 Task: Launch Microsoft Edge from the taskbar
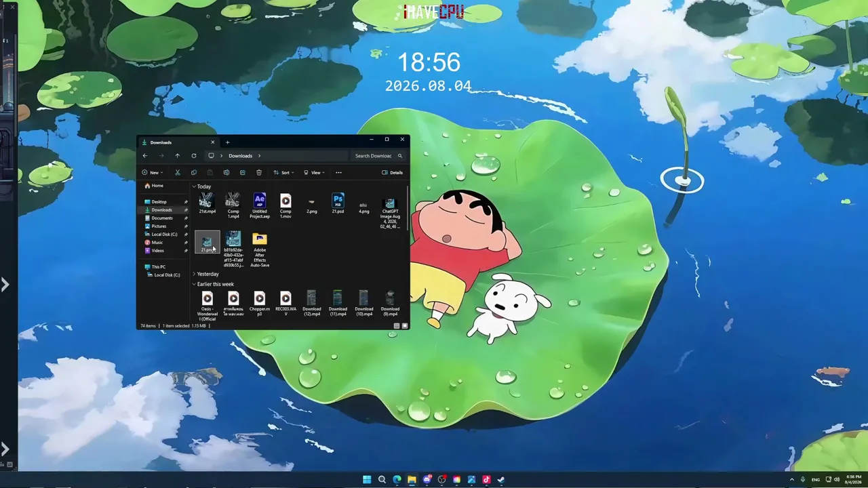397,480
